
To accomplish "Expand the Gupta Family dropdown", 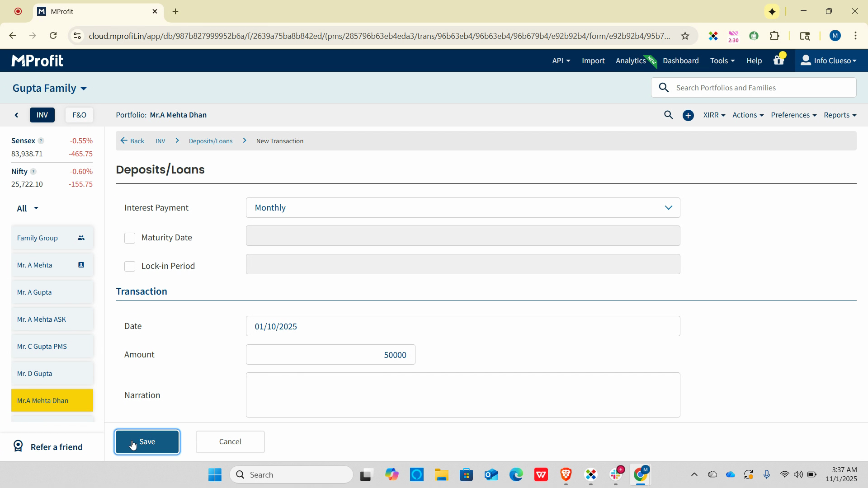I will coord(50,88).
